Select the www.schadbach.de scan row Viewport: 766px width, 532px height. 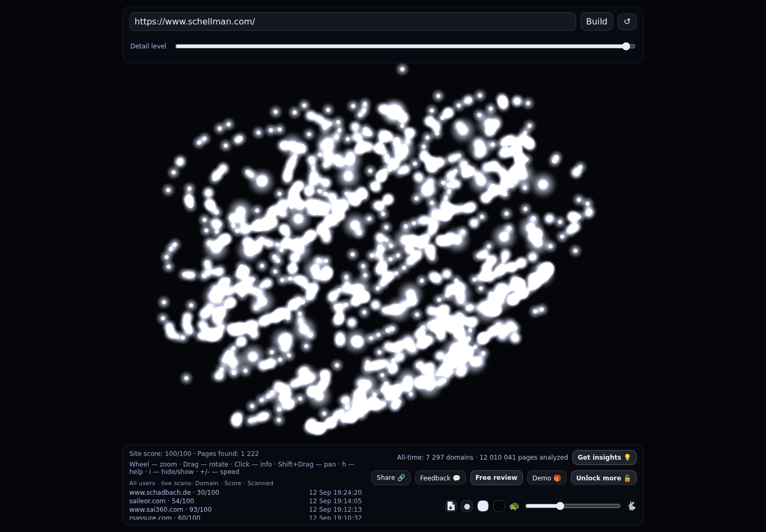pyautogui.click(x=245, y=493)
